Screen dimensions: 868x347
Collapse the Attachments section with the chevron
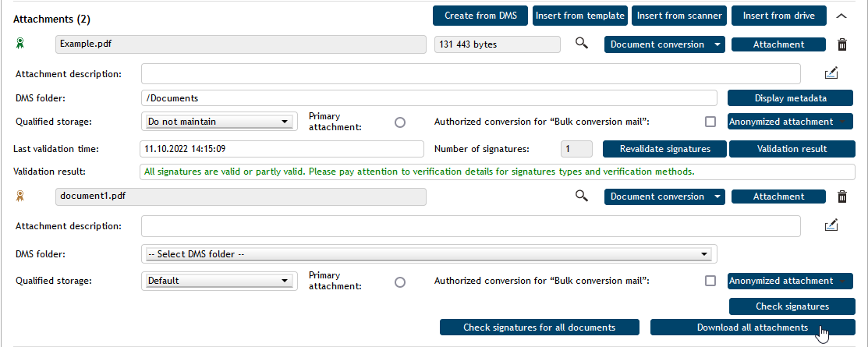point(841,15)
